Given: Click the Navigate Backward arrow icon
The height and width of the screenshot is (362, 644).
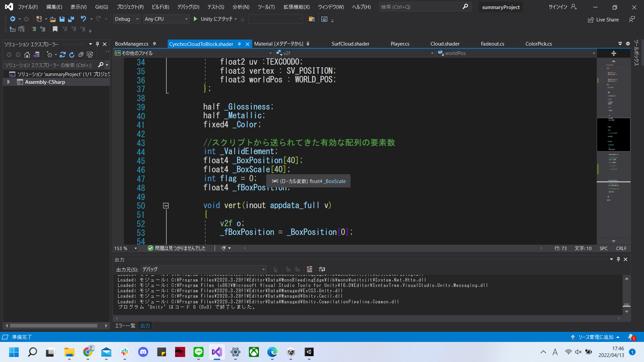Looking at the screenshot, I should [13, 19].
